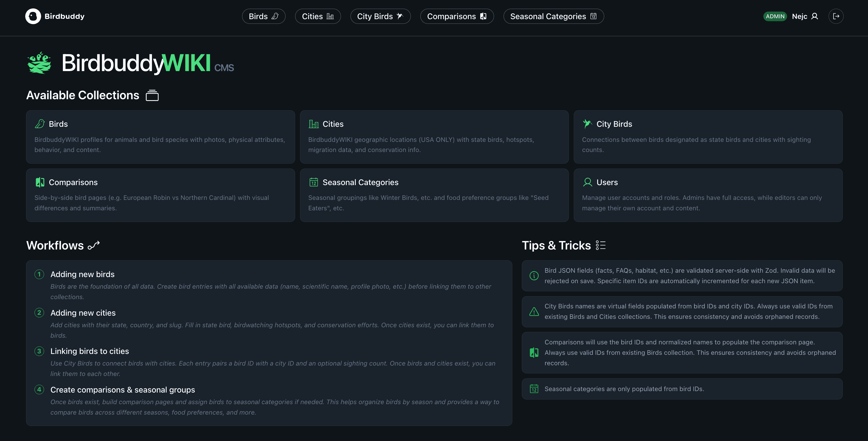The image size is (868, 441).
Task: Click the info icon in Tips & Tricks panel
Action: coord(534,275)
